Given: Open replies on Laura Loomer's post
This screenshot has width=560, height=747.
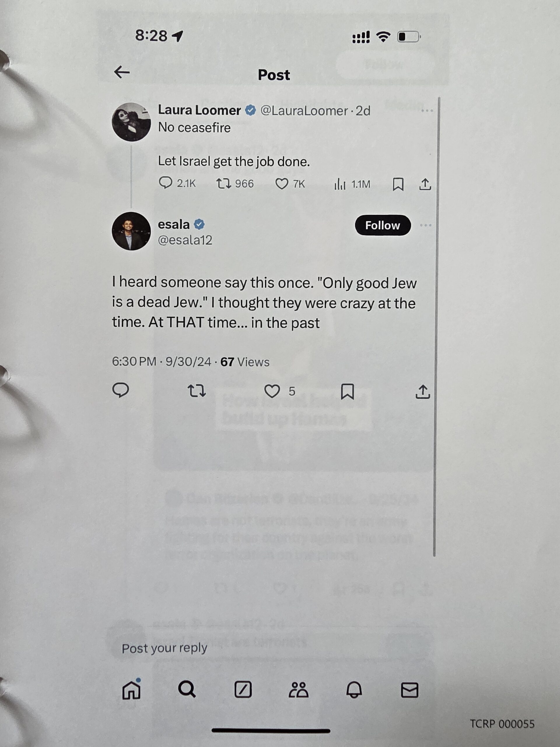Looking at the screenshot, I should [177, 183].
